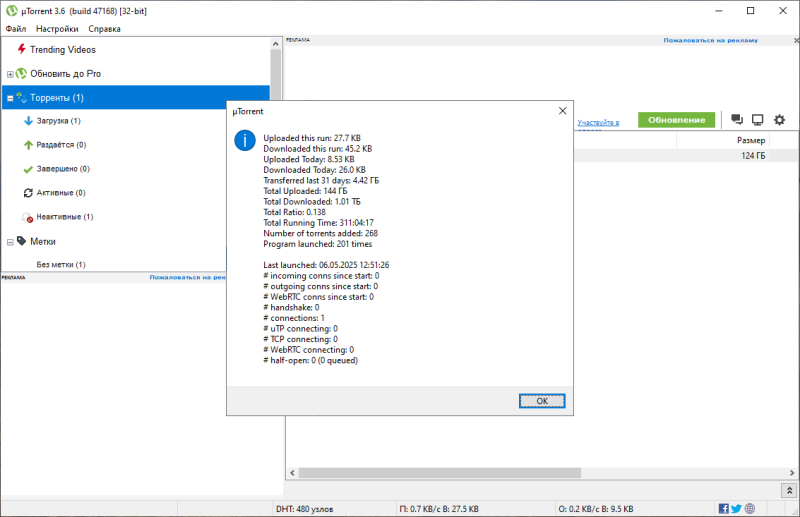The height and width of the screenshot is (517, 800).
Task: Select Загрузка (1) filter
Action: pyautogui.click(x=58, y=121)
